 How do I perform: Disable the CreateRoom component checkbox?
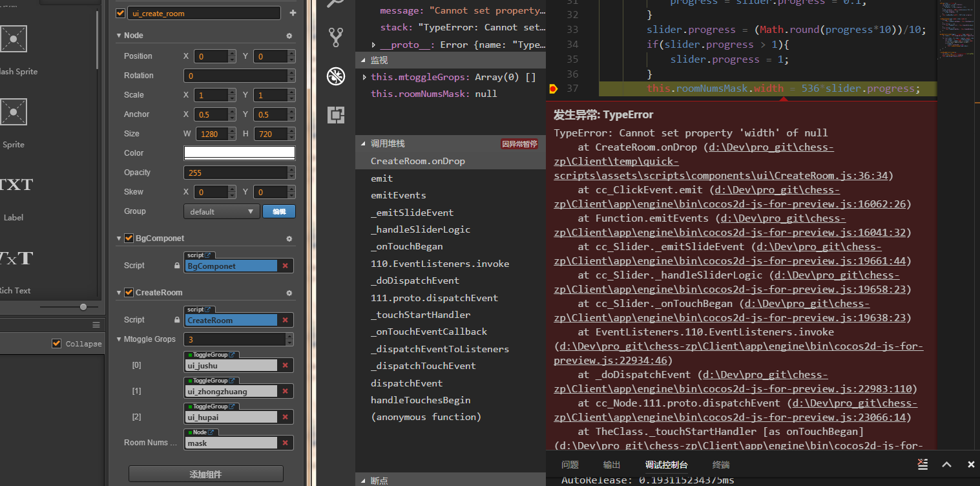[129, 293]
